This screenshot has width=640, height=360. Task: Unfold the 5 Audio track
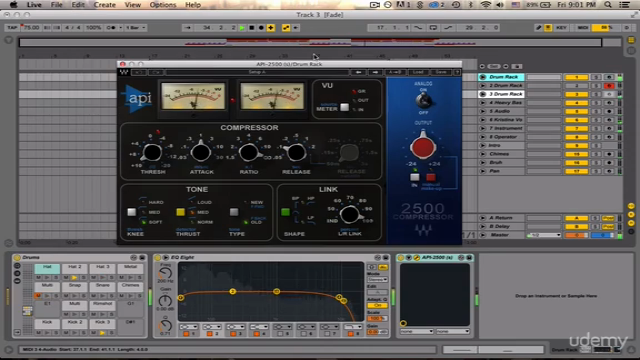pyautogui.click(x=483, y=111)
